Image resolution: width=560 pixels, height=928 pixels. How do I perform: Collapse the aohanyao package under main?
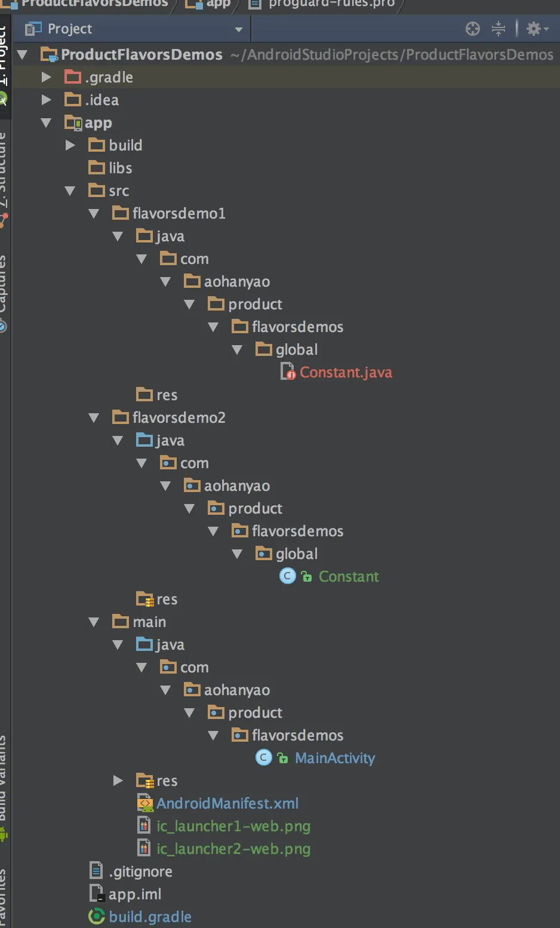point(165,690)
